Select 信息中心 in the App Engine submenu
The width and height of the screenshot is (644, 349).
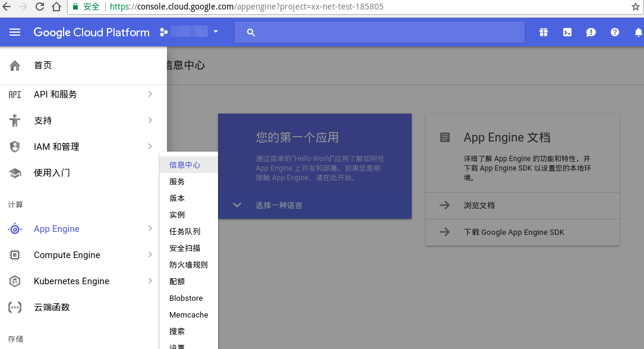click(x=188, y=165)
